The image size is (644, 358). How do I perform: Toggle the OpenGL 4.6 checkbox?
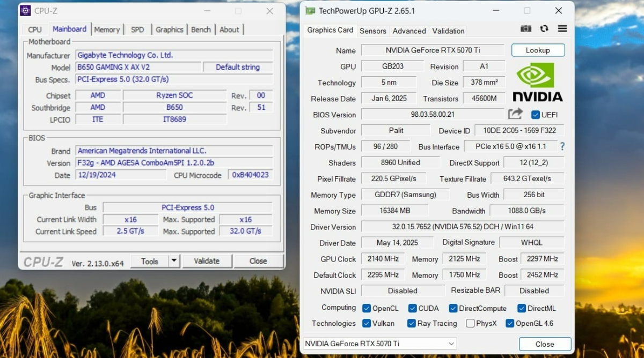(x=510, y=323)
